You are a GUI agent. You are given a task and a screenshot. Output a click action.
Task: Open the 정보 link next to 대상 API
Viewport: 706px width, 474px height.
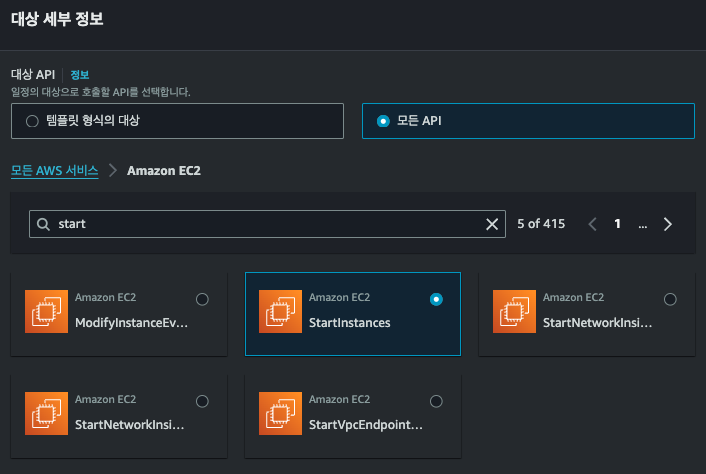pyautogui.click(x=80, y=75)
